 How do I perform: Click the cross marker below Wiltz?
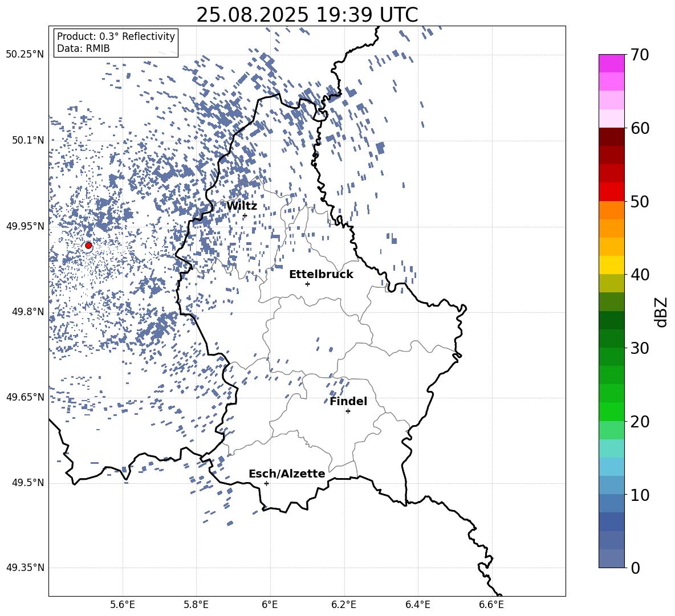pyautogui.click(x=245, y=215)
